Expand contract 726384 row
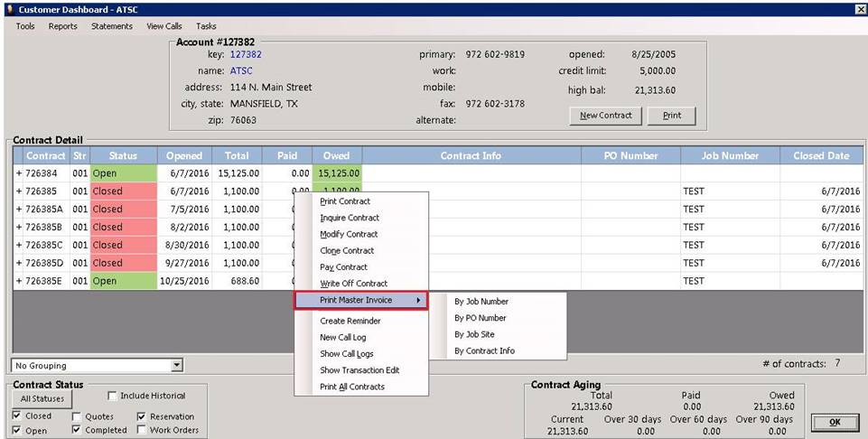Image resolution: width=868 pixels, height=439 pixels. [19, 173]
